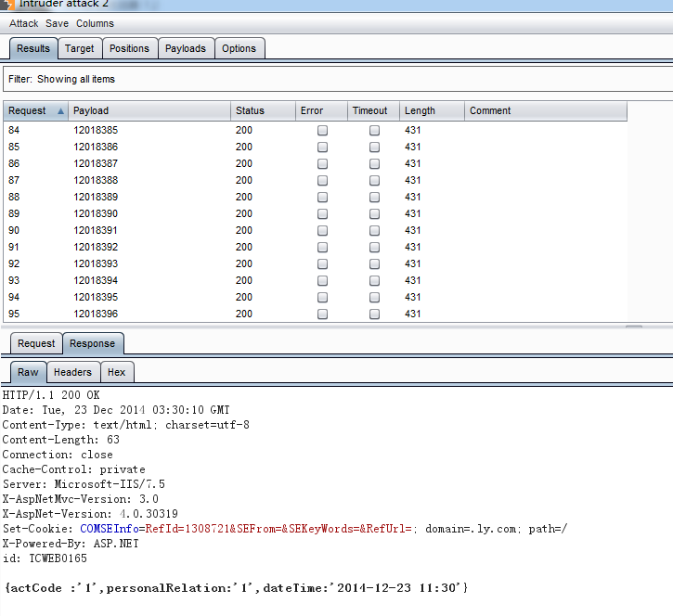Viewport: 673px width, 616px height.
Task: Select the payload 12018389 cell
Action: point(96,197)
